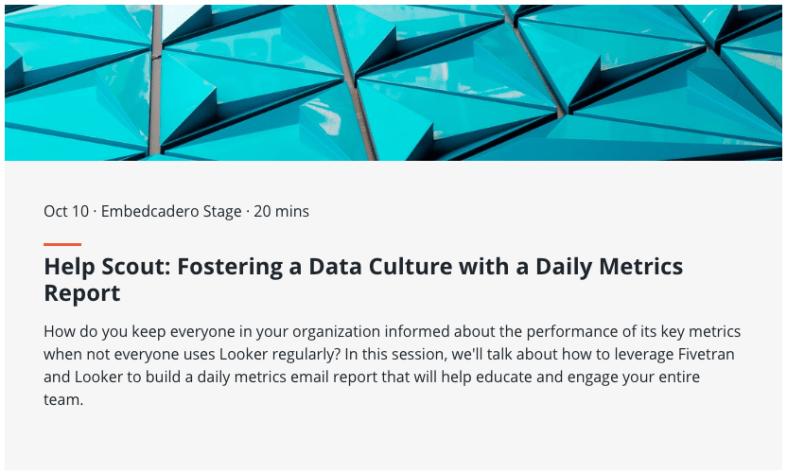The width and height of the screenshot is (787, 474).
Task: Click the word 'Report' on the title's second line
Action: coord(82,293)
